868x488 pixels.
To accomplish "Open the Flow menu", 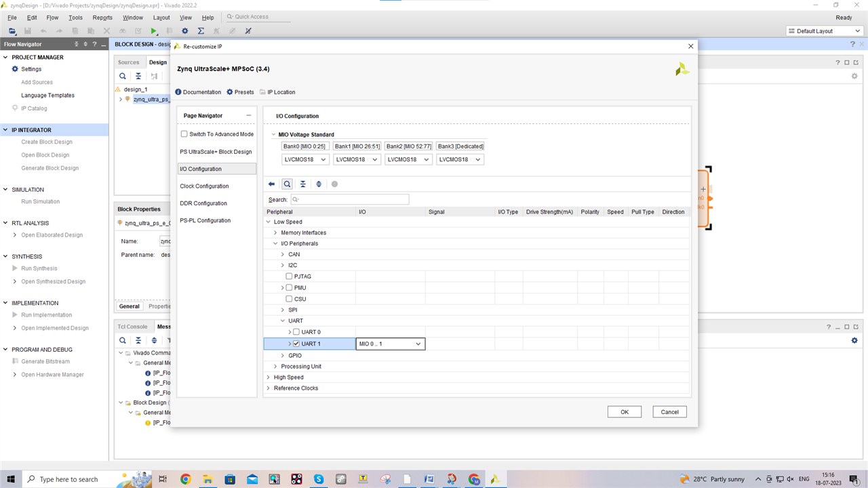I will 52,18.
